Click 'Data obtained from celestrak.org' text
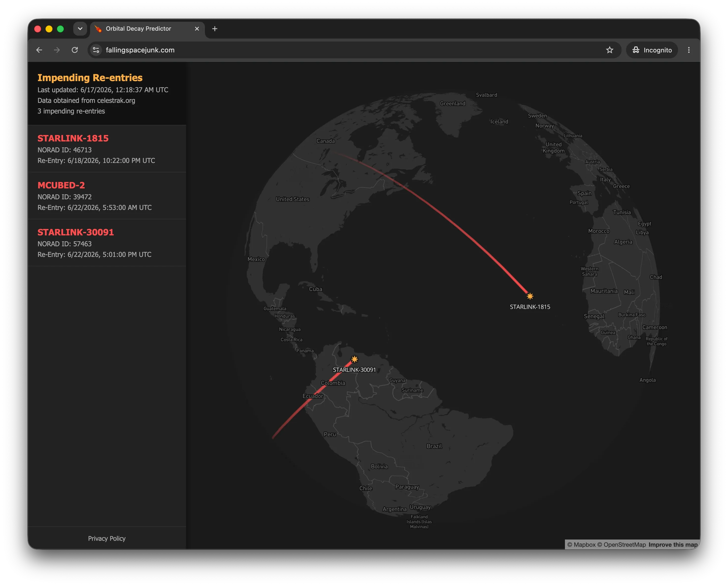 tap(86, 101)
